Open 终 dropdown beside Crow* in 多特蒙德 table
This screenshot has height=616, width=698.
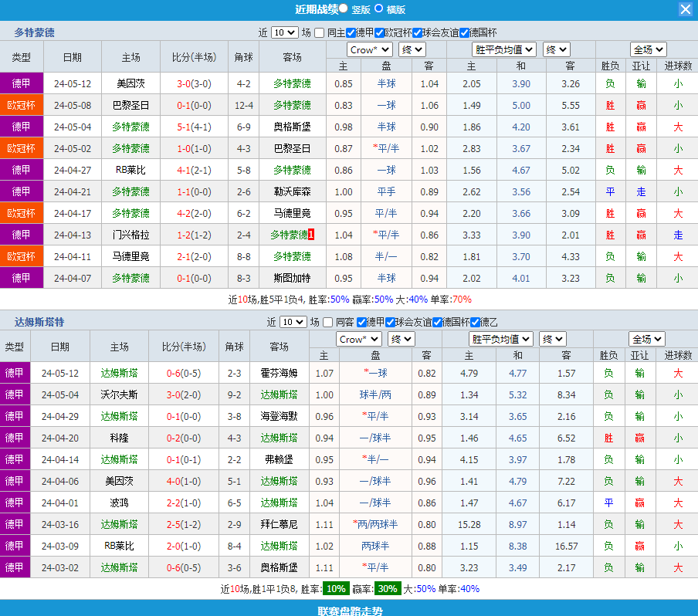(x=412, y=49)
